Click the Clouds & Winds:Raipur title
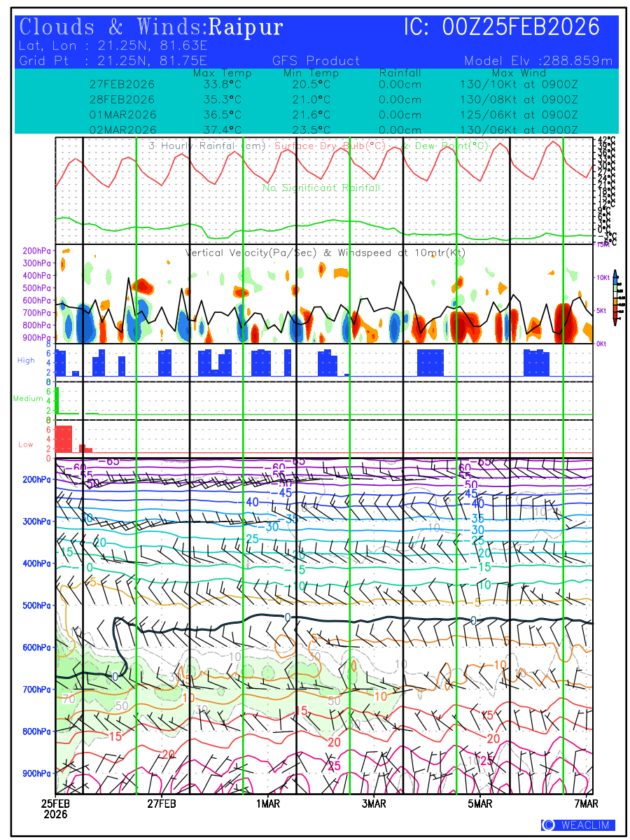This screenshot has width=630, height=840. tap(151, 28)
